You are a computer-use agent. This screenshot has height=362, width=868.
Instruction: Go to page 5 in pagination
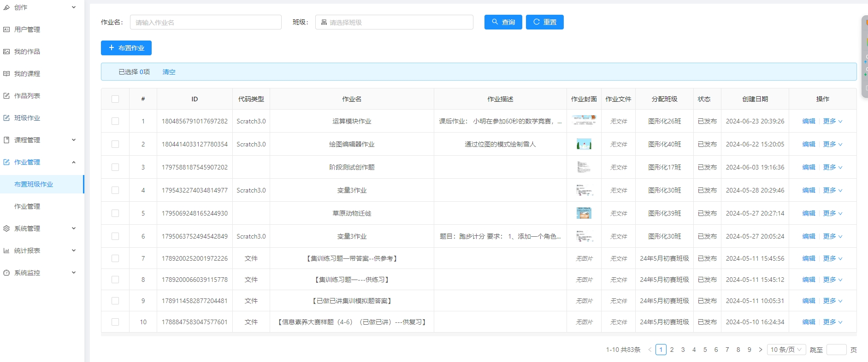click(705, 350)
